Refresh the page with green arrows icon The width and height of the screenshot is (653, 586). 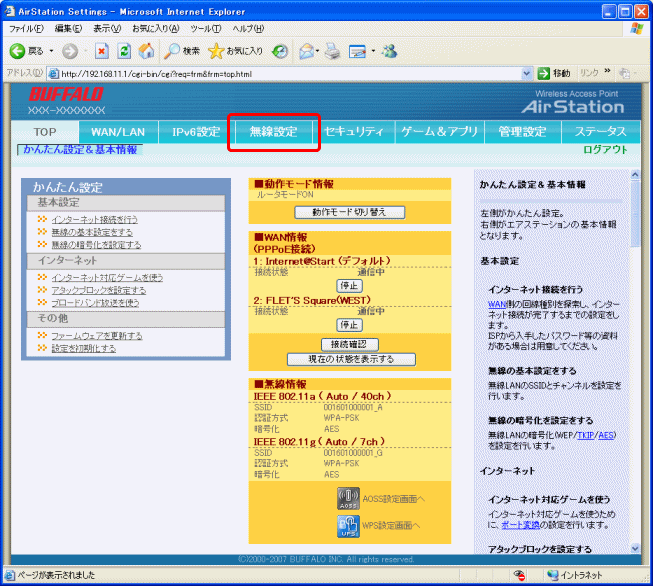coord(124,51)
